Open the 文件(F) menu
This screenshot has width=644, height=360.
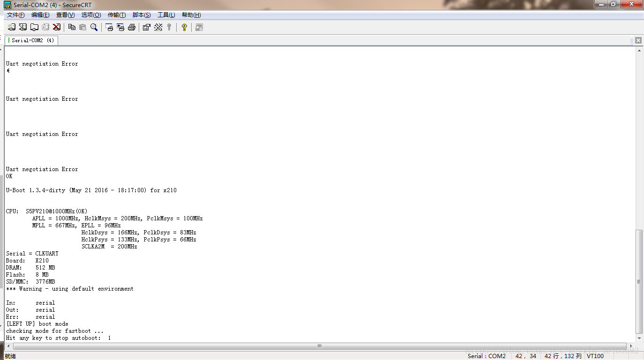click(16, 15)
